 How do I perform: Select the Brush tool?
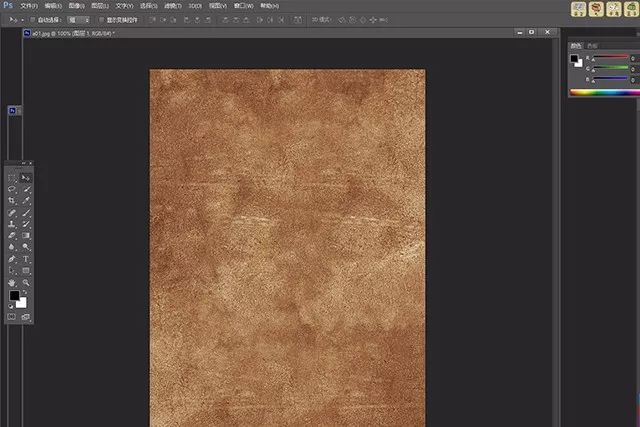click(26, 213)
